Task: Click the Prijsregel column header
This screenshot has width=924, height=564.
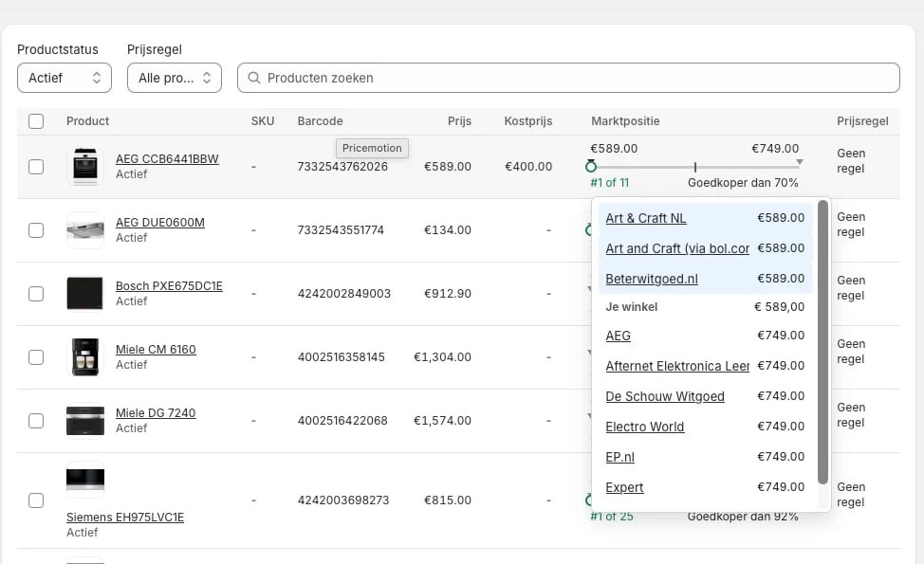Action: [x=862, y=121]
